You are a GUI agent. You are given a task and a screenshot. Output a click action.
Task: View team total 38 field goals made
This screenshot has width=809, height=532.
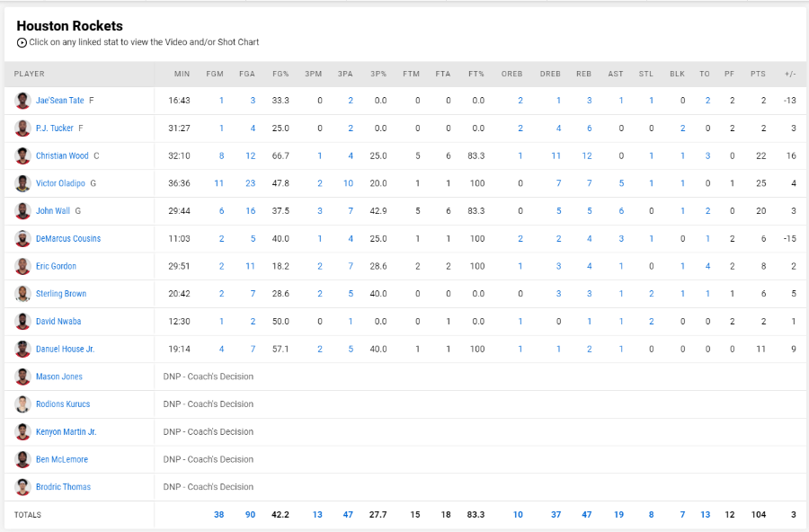(218, 514)
